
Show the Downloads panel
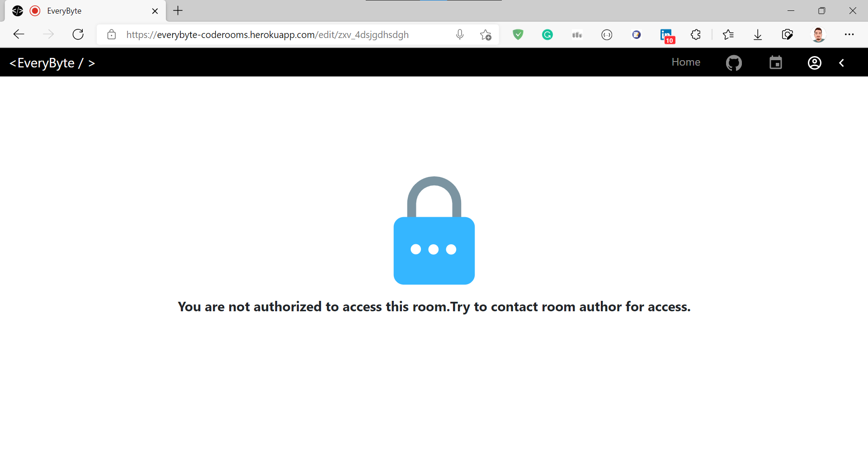point(758,34)
